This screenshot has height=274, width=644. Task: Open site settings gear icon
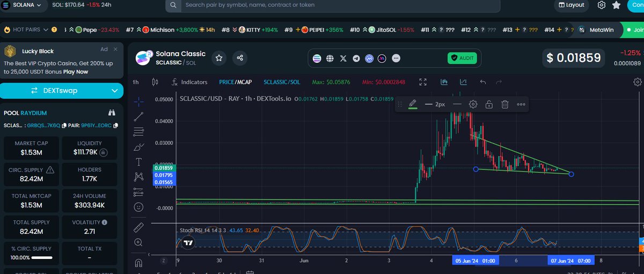click(602, 5)
